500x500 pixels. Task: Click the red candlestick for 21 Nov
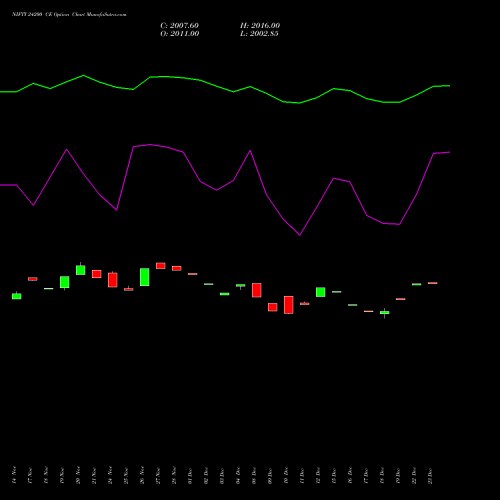(97, 274)
